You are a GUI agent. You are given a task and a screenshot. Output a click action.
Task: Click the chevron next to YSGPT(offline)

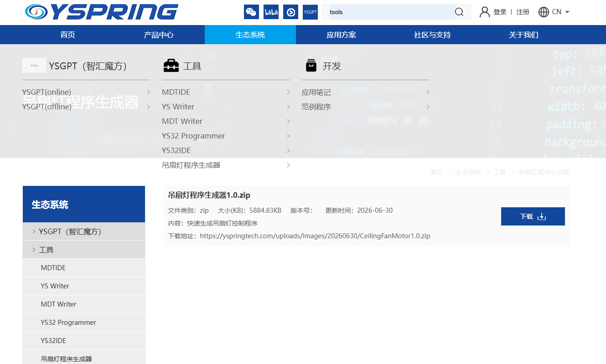pyautogui.click(x=149, y=107)
